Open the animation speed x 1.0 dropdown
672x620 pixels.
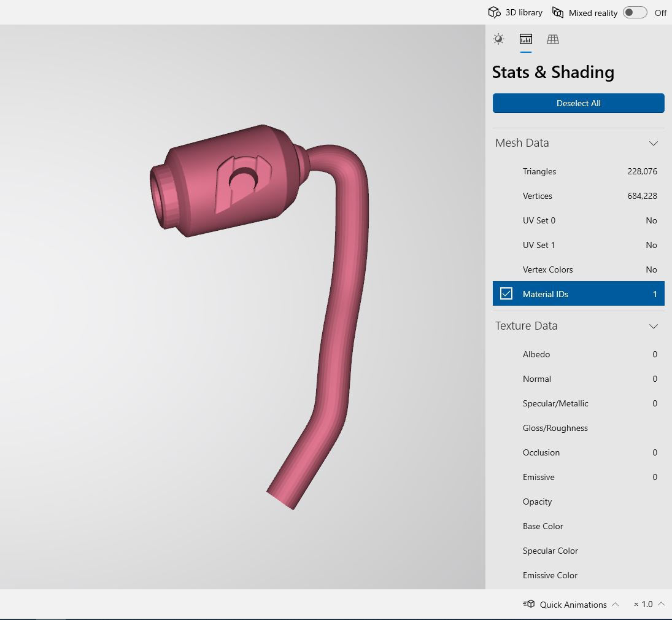(649, 604)
